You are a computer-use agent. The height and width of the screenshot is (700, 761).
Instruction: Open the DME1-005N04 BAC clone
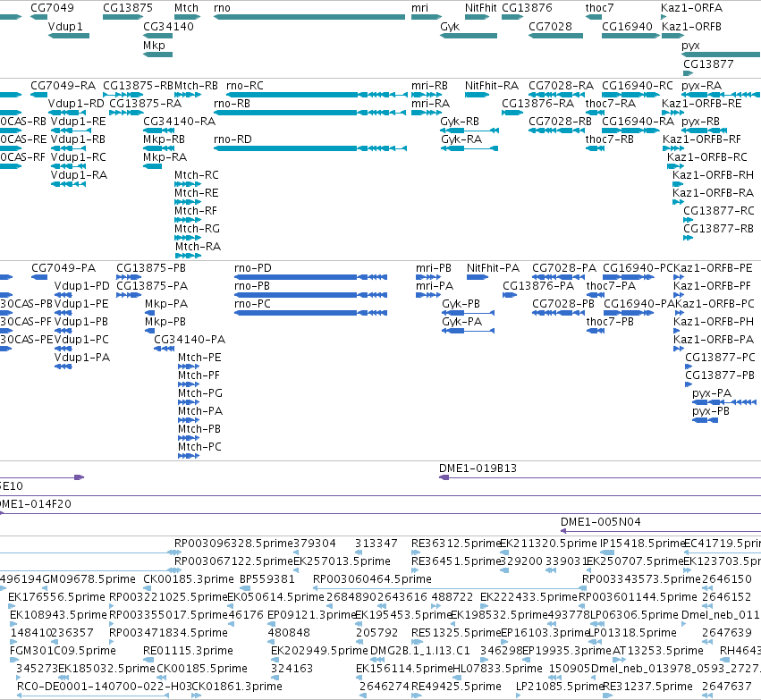pos(661,531)
